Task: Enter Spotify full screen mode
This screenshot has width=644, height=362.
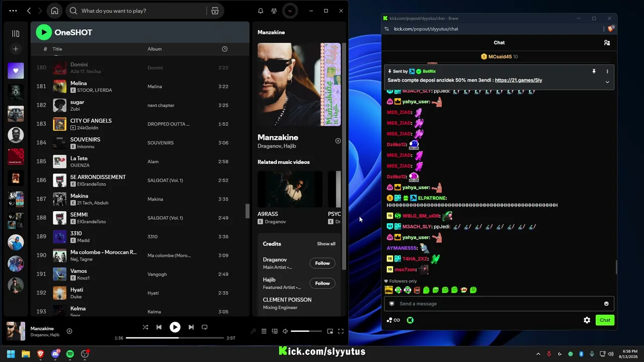Action: pos(341,331)
